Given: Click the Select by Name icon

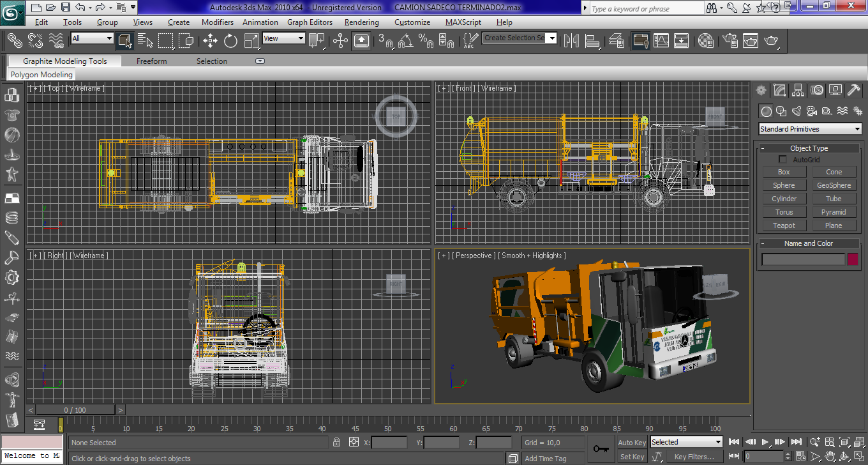Looking at the screenshot, I should coord(146,41).
